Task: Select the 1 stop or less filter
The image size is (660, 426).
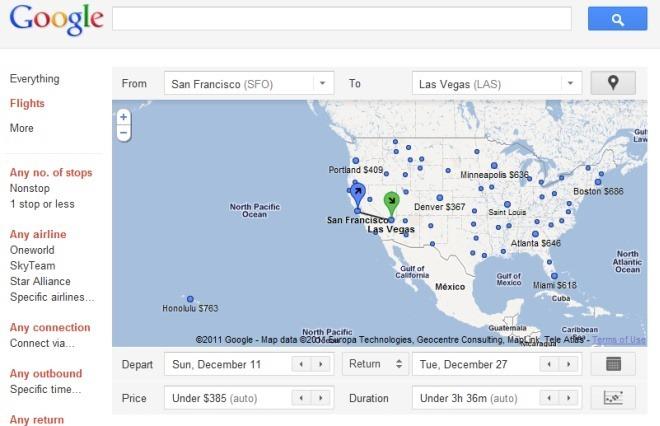Action: coord(42,204)
